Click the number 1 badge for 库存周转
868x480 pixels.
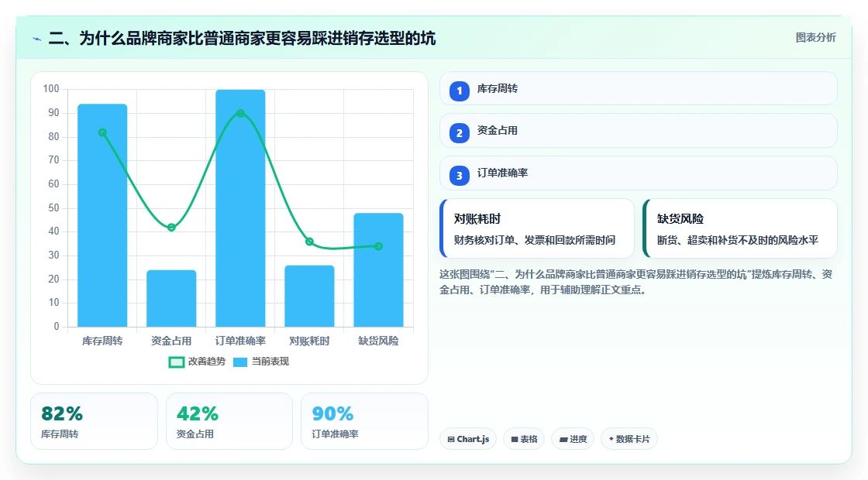coord(459,91)
